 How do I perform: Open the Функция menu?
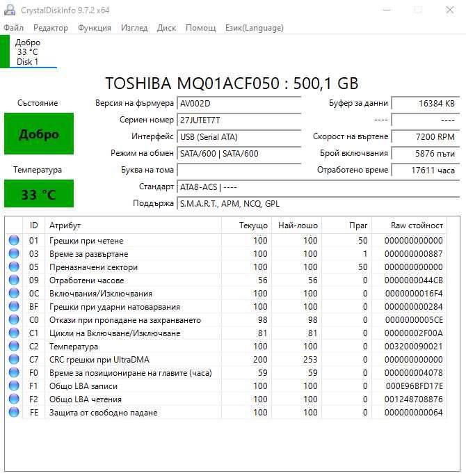[95, 28]
